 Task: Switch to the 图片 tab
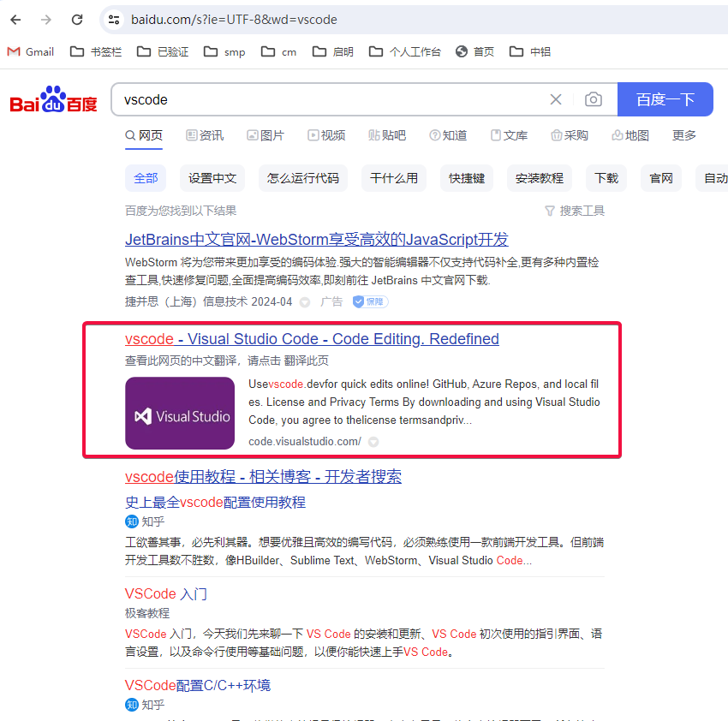point(266,135)
